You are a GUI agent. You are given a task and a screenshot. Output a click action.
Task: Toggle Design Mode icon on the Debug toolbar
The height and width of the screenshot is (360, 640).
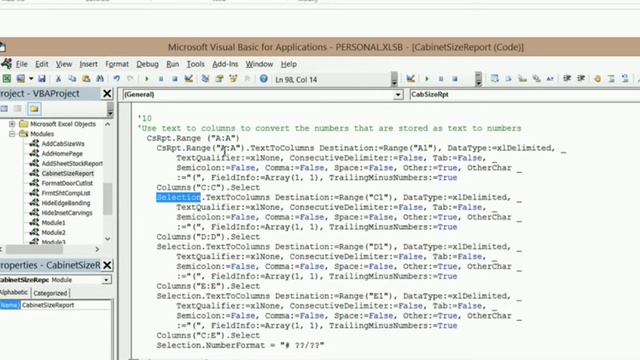pos(411,79)
